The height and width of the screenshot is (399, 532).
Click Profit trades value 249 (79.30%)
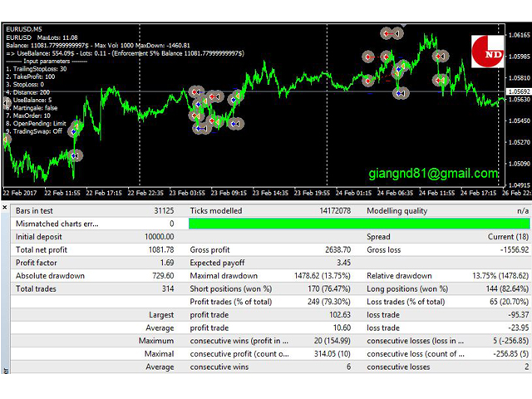coord(329,302)
